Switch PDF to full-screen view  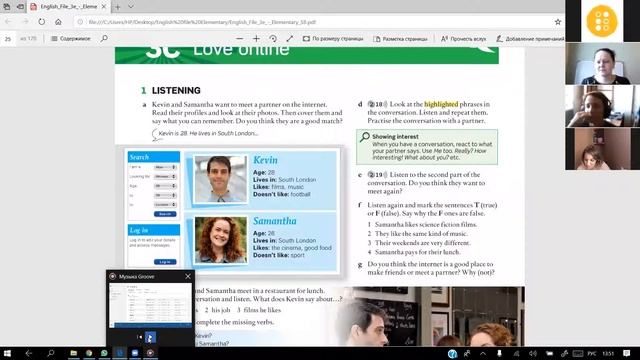click(290, 38)
